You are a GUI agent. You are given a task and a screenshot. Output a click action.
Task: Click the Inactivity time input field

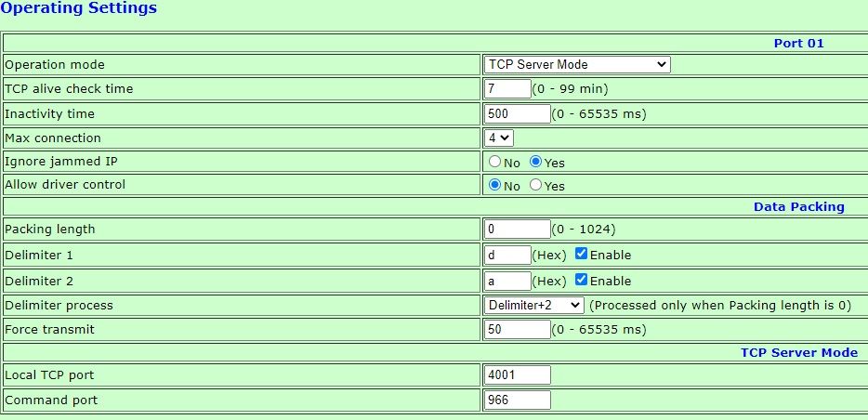pos(517,113)
